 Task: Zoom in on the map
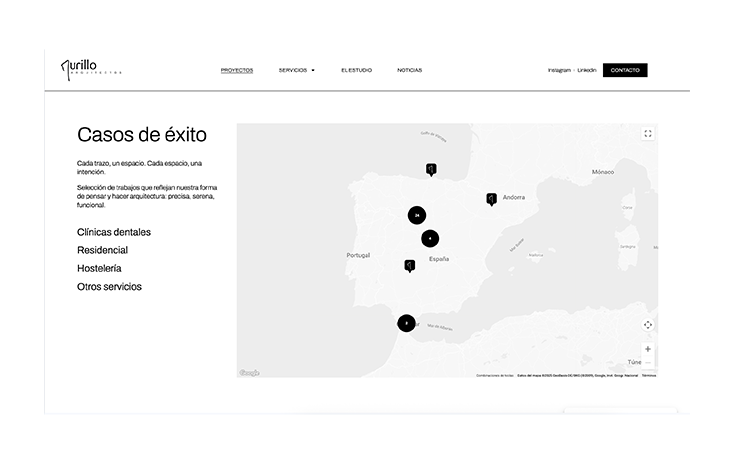point(648,349)
